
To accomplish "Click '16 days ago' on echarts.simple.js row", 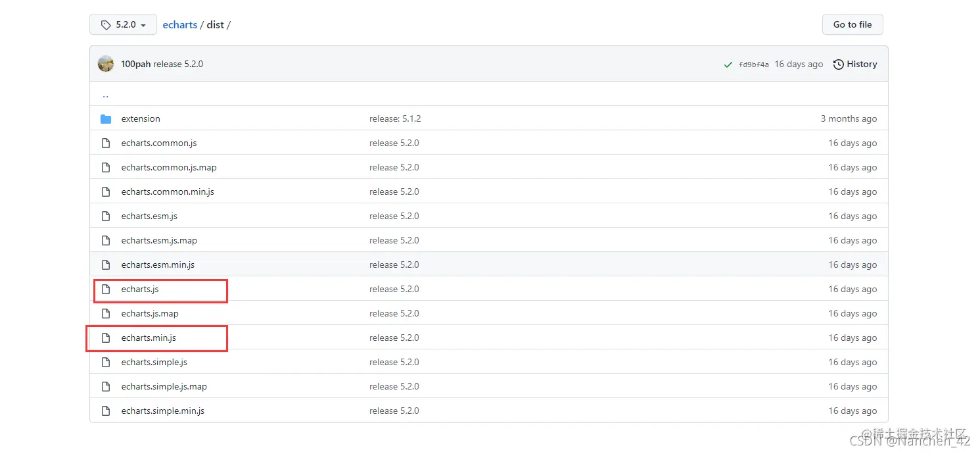I will tap(852, 362).
